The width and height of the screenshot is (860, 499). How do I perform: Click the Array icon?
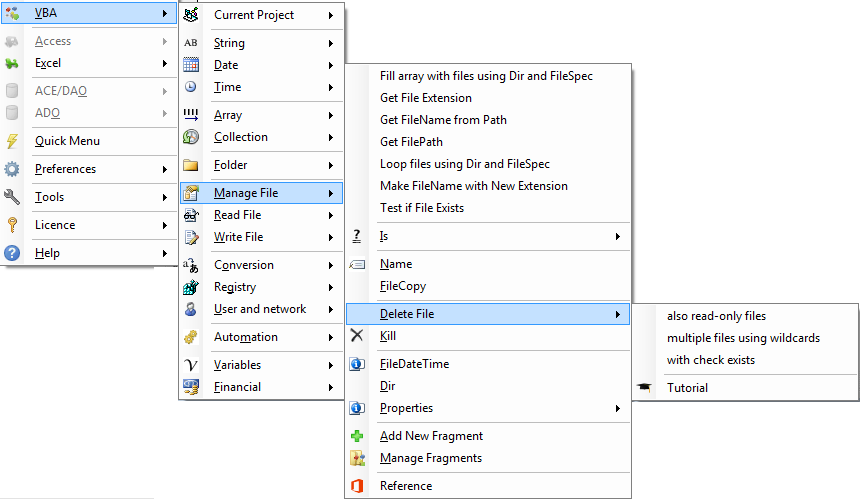tap(190, 115)
